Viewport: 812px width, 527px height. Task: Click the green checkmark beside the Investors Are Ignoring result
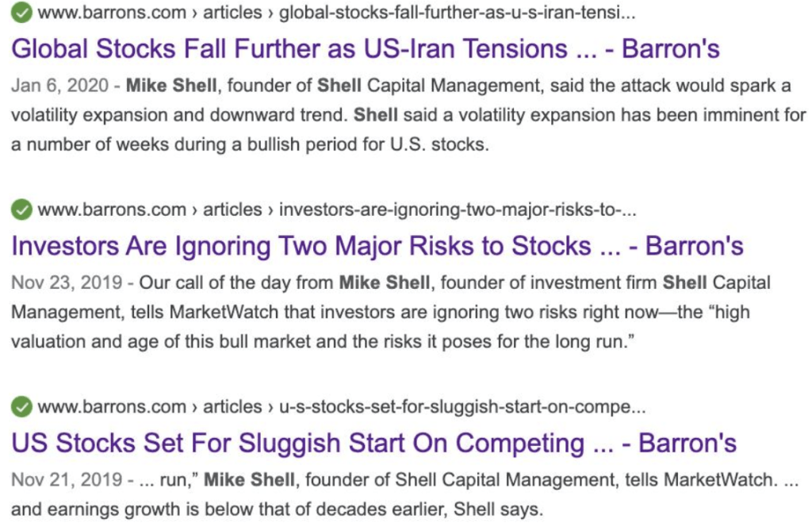[x=22, y=210]
